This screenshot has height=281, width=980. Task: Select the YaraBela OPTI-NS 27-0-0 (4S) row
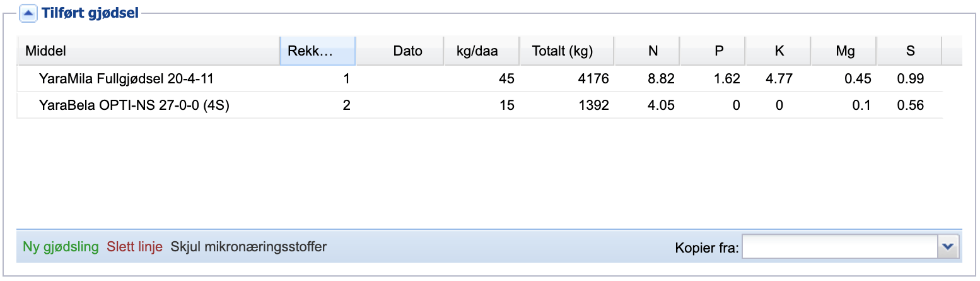pyautogui.click(x=480, y=105)
